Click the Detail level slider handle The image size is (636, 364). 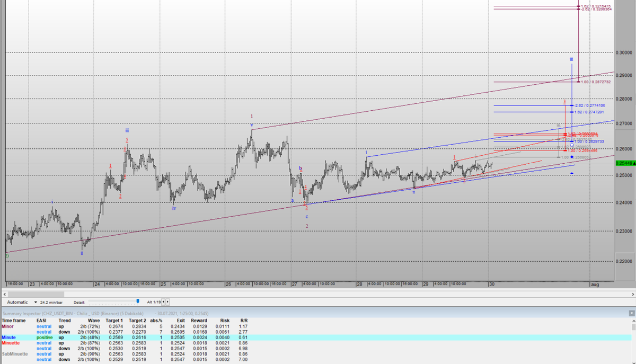[138, 301]
